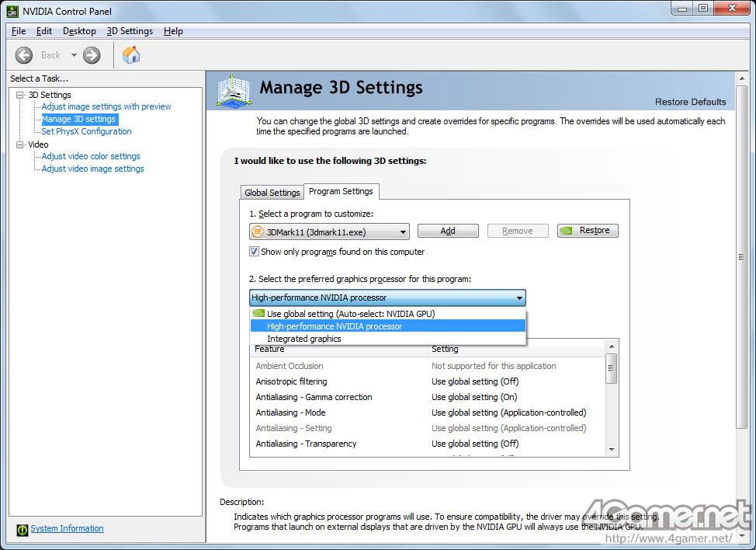
Task: Click Restore Defaults link
Action: point(690,102)
